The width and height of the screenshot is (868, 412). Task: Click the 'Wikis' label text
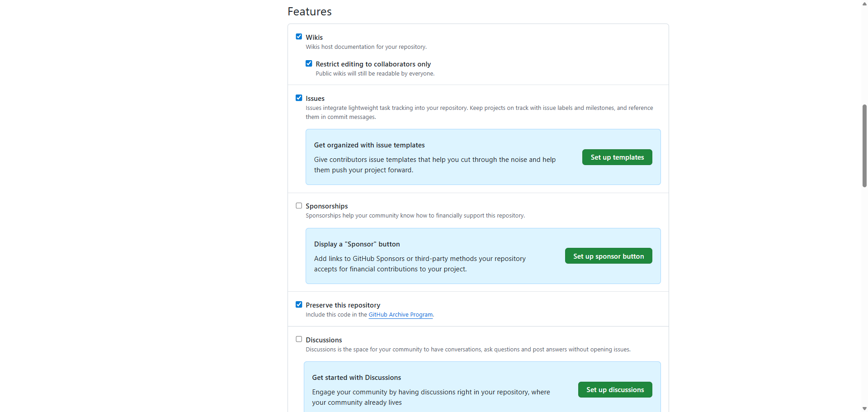tap(314, 38)
